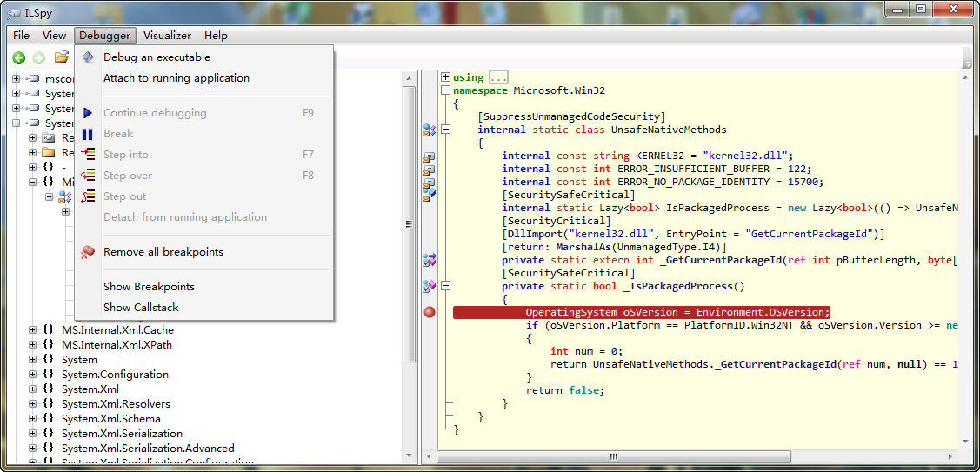Click the OperatingSystem type on highlighted line

[571, 312]
